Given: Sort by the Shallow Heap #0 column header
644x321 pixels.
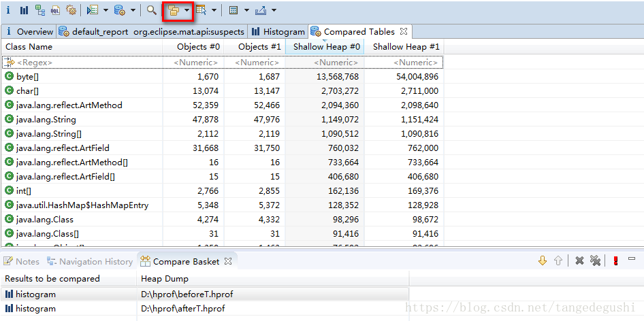Looking at the screenshot, I should click(x=325, y=47).
